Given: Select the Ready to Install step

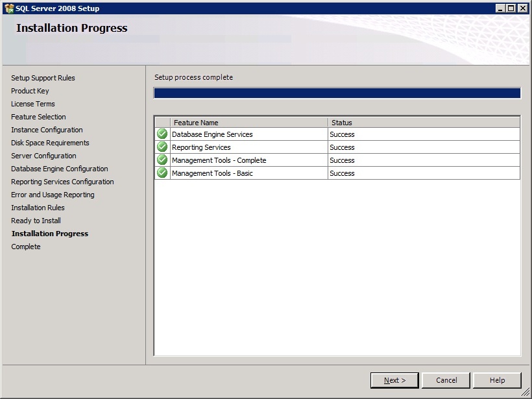Looking at the screenshot, I should (x=36, y=221).
